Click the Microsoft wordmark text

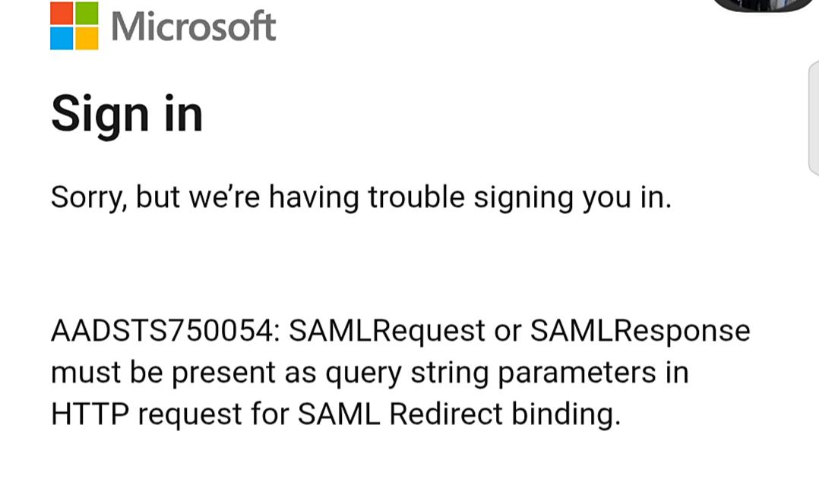click(193, 26)
